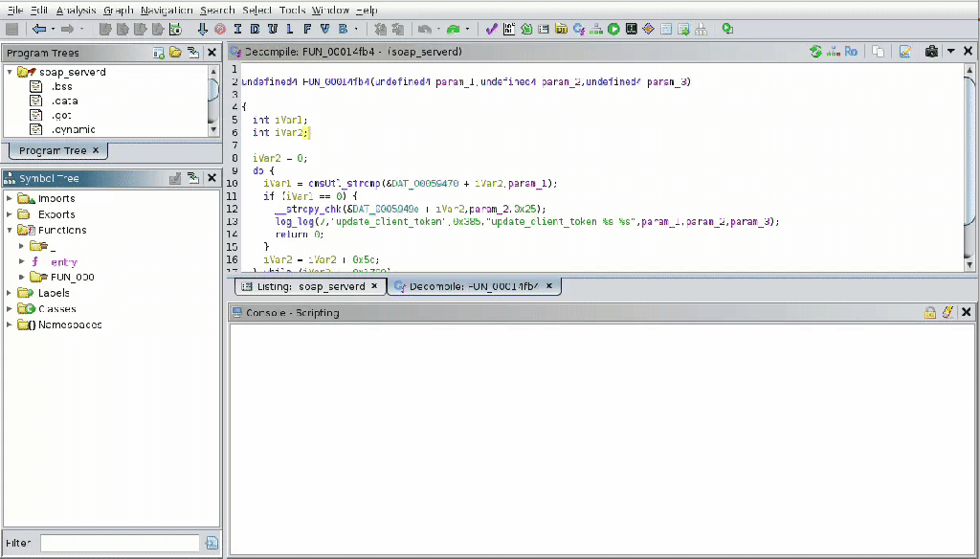
Task: Open the Navigation menu
Action: coord(167,10)
